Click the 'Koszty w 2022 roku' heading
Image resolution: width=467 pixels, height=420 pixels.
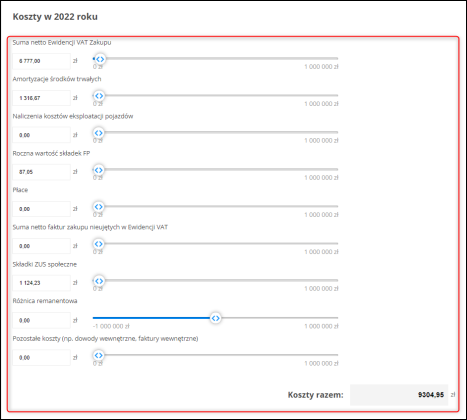point(55,17)
